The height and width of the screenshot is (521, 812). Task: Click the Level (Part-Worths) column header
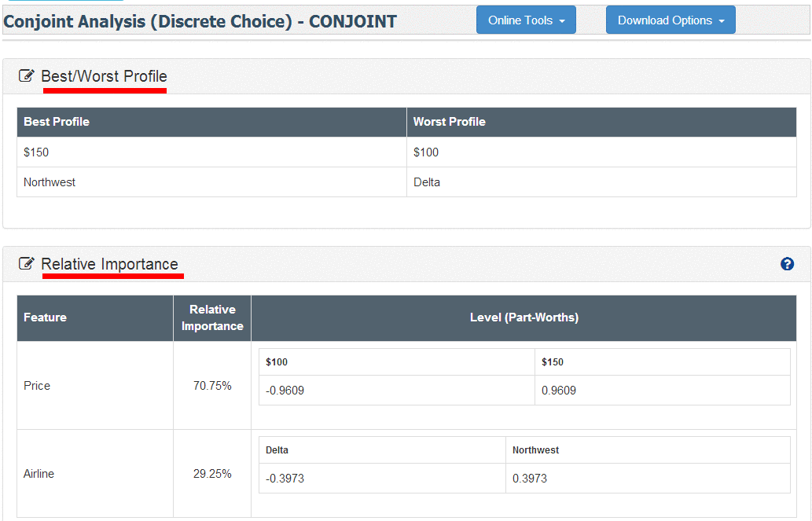[524, 317]
